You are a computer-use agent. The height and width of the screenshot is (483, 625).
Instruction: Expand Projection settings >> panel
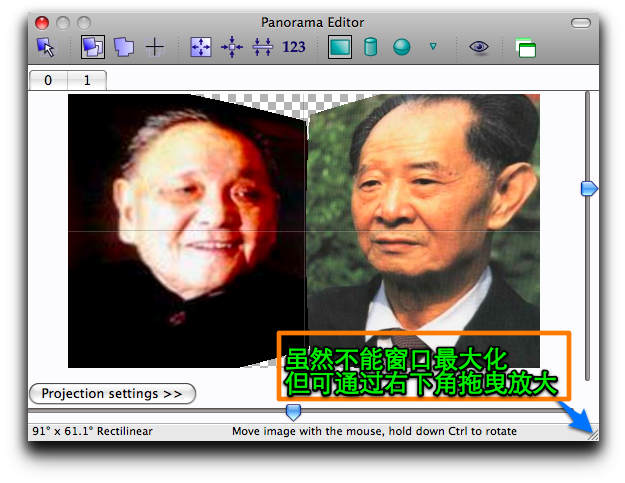point(112,394)
